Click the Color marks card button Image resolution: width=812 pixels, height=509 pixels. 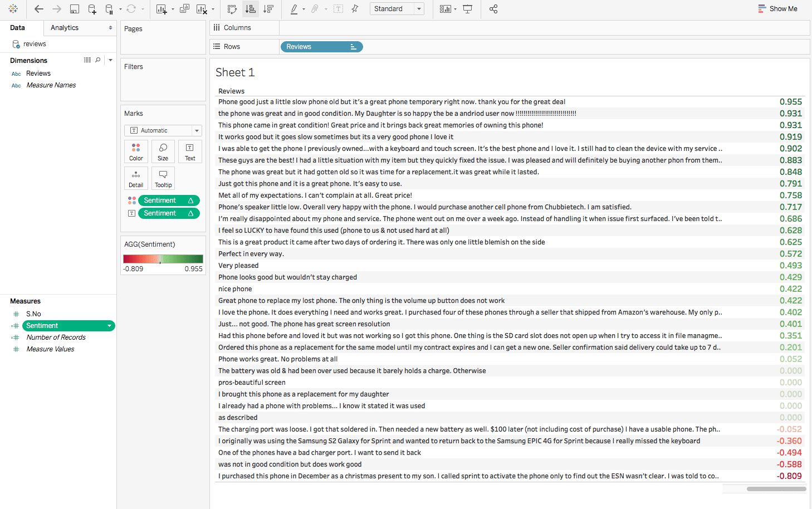coord(136,151)
